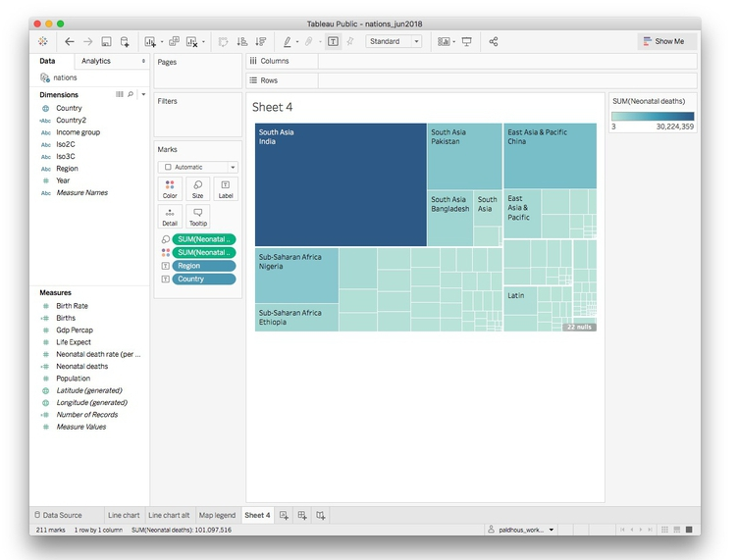
Task: Sort descending toolbar icon
Action: [x=261, y=41]
